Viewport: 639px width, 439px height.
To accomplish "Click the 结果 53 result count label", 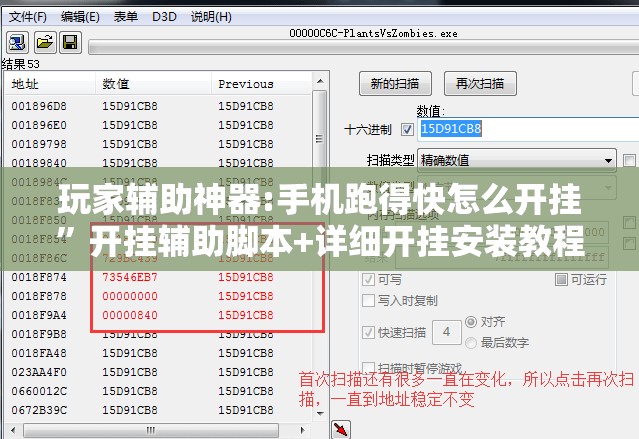I will click(21, 64).
